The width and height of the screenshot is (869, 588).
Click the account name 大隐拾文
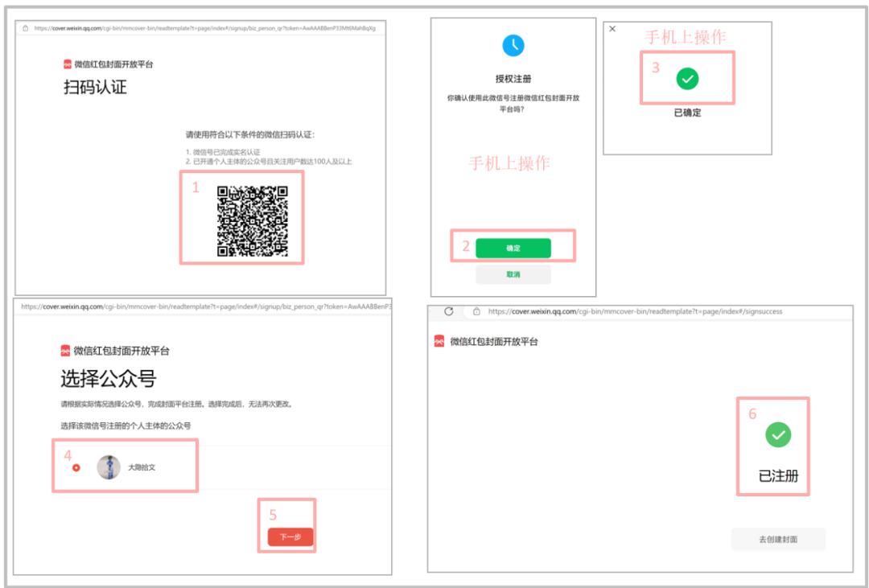click(142, 467)
